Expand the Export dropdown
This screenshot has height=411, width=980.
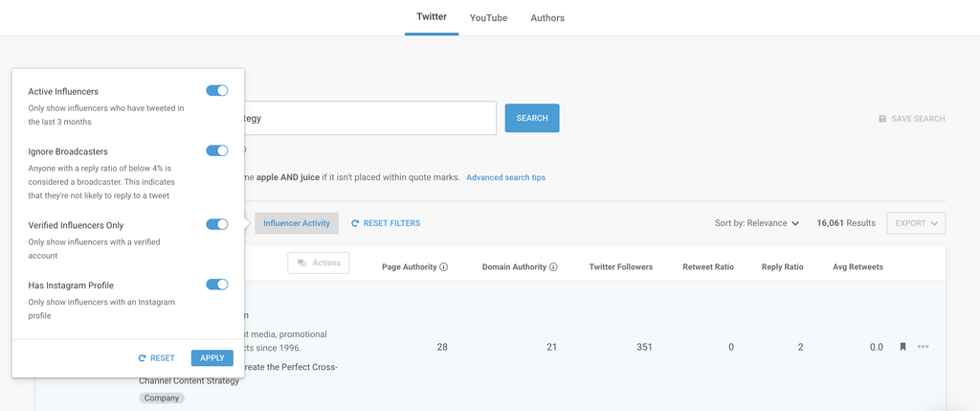click(916, 223)
